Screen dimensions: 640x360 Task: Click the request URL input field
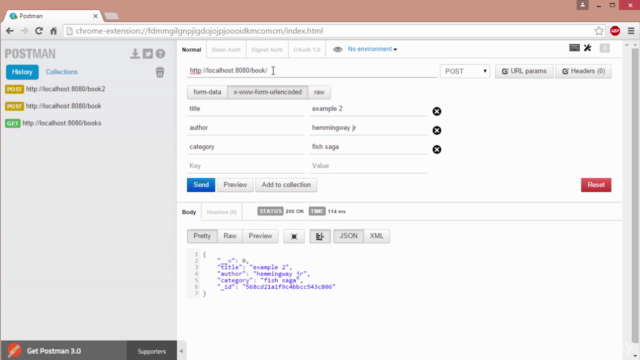312,71
